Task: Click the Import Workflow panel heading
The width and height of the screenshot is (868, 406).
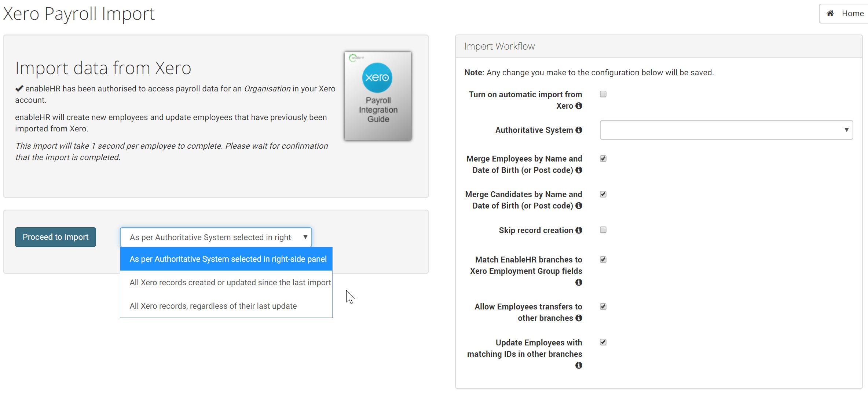Action: point(499,46)
